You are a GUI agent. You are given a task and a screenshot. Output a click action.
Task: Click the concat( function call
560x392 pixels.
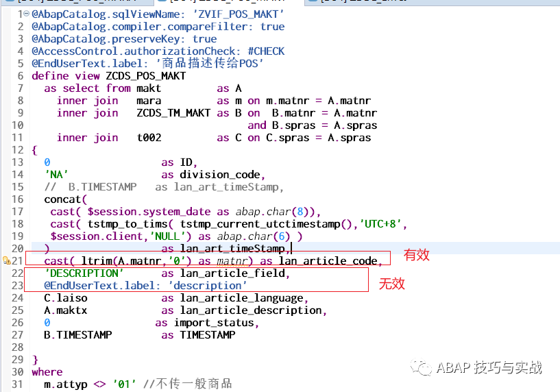point(66,199)
